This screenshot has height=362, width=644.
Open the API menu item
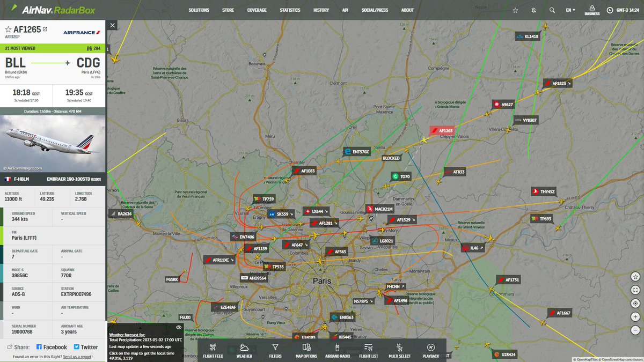[x=345, y=10]
